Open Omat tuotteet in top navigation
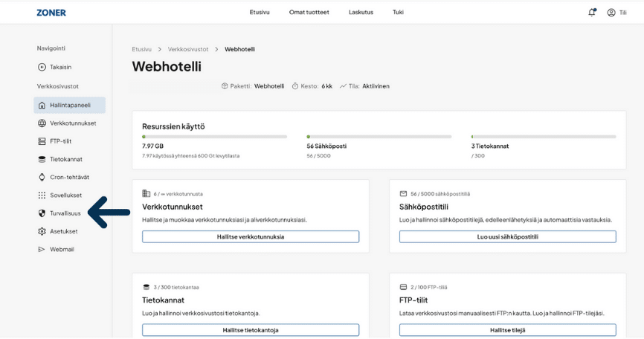 309,13
